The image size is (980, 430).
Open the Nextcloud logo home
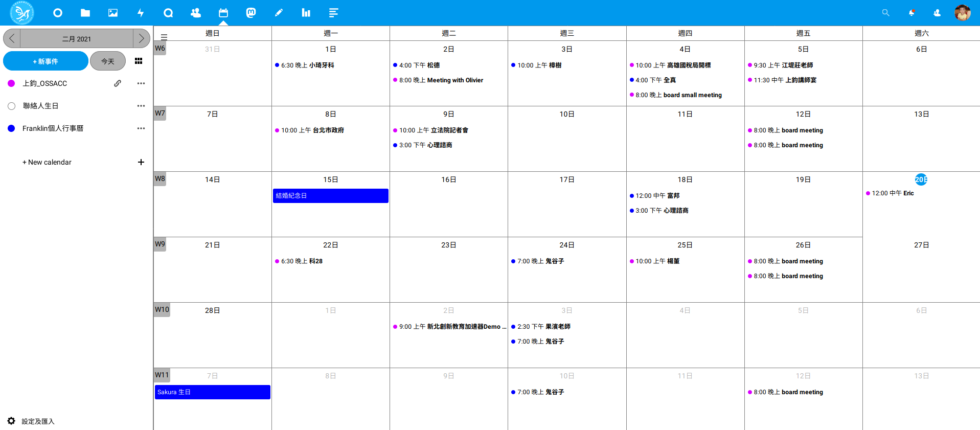pos(22,13)
